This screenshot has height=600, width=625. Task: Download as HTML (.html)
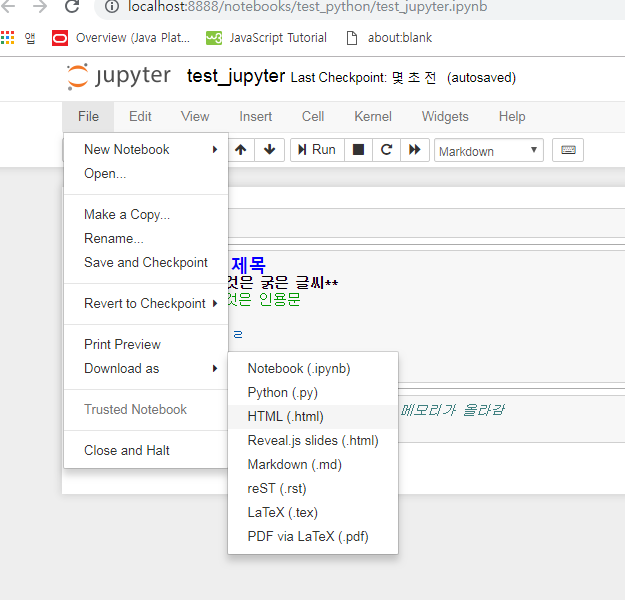[313, 417]
